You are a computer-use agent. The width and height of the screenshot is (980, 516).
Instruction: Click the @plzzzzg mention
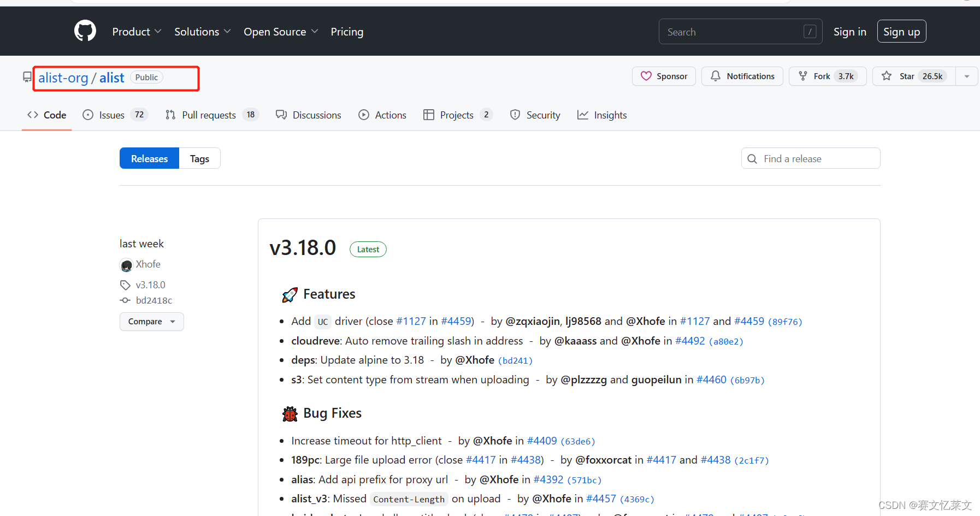click(583, 379)
